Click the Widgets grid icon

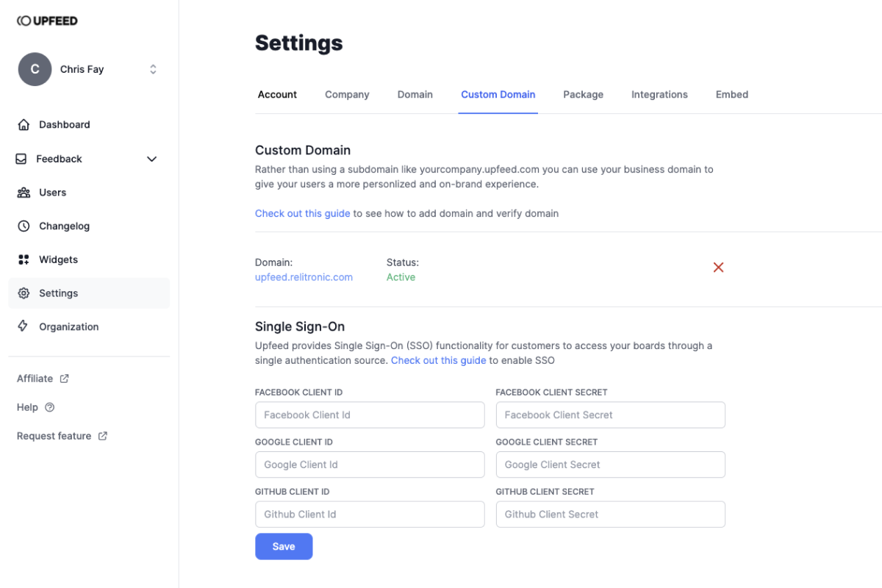(x=24, y=259)
